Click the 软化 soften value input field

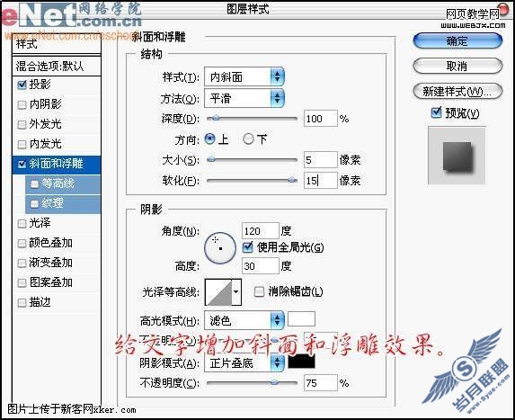tap(321, 181)
